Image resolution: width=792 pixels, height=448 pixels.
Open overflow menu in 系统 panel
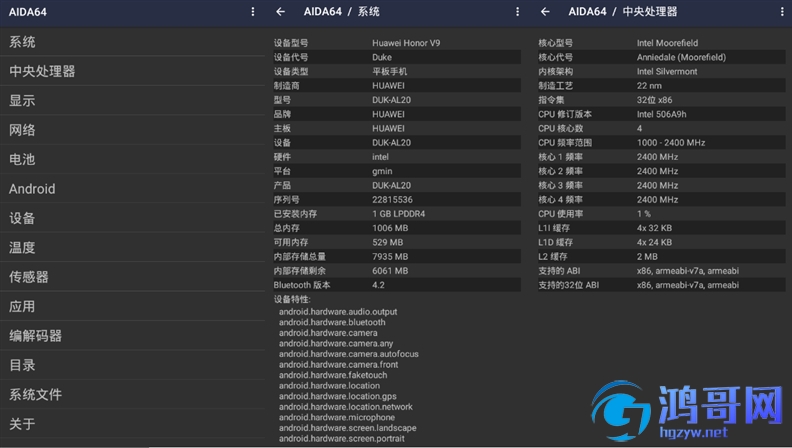pos(517,12)
